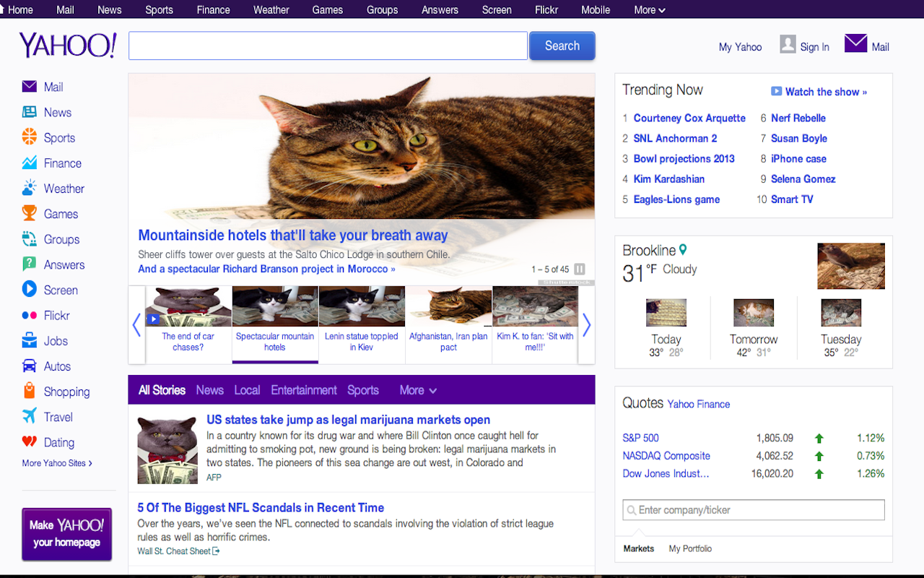The width and height of the screenshot is (924, 578).
Task: Open Finance in the top navigation bar
Action: 214,9
